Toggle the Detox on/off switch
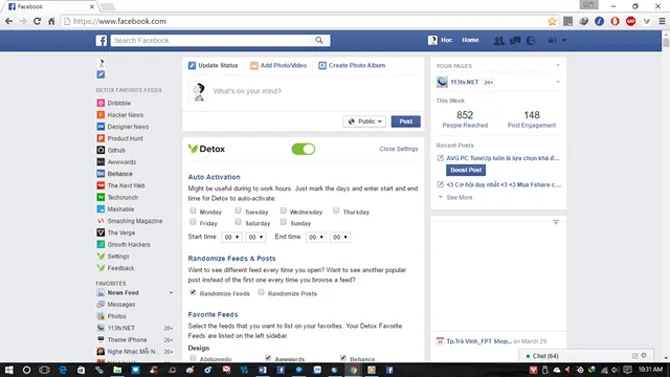This screenshot has height=377, width=670. 303,149
